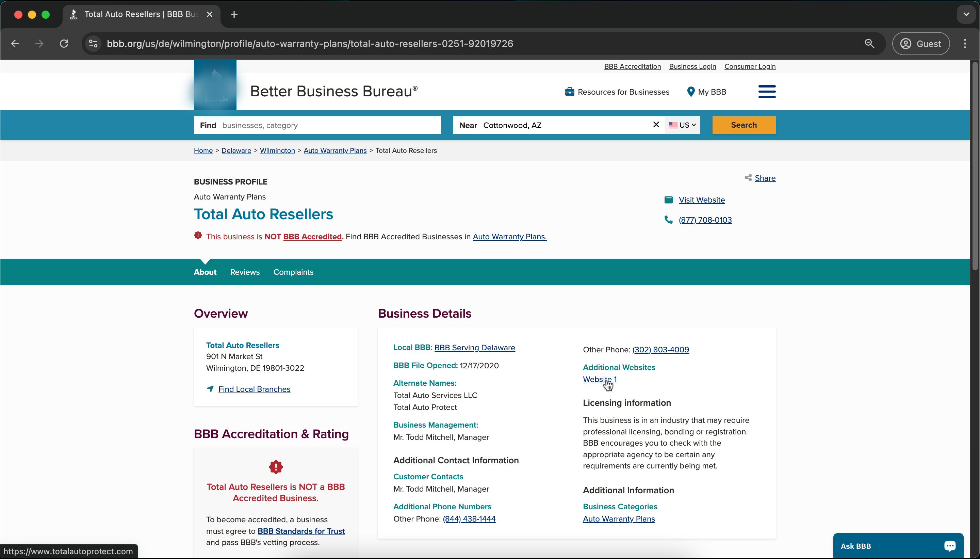Go back with the browser back arrow
The width and height of the screenshot is (980, 559).
[15, 44]
